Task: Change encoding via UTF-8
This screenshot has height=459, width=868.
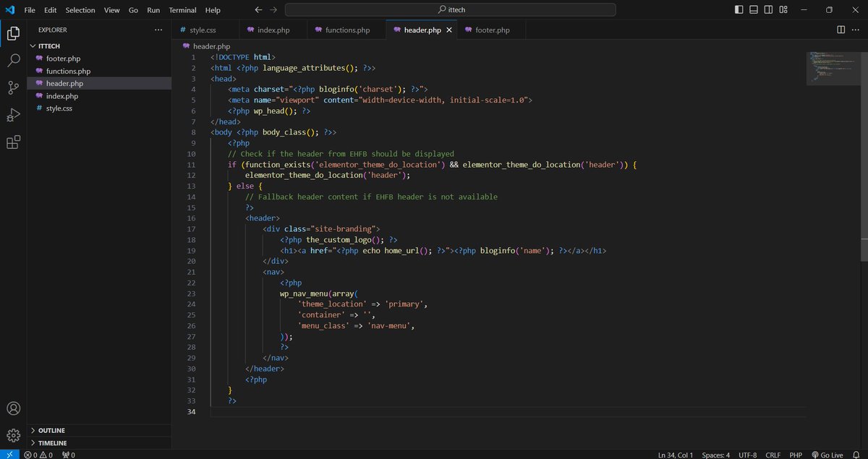Action: 746,455
